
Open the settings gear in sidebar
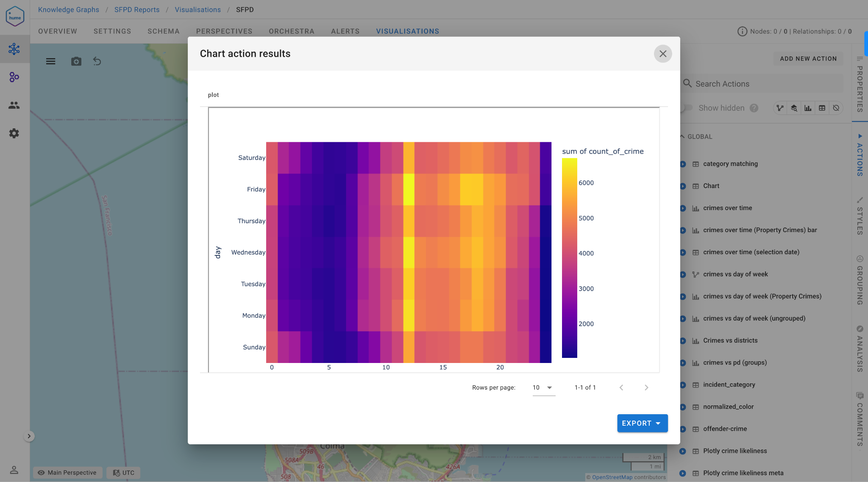(x=14, y=133)
